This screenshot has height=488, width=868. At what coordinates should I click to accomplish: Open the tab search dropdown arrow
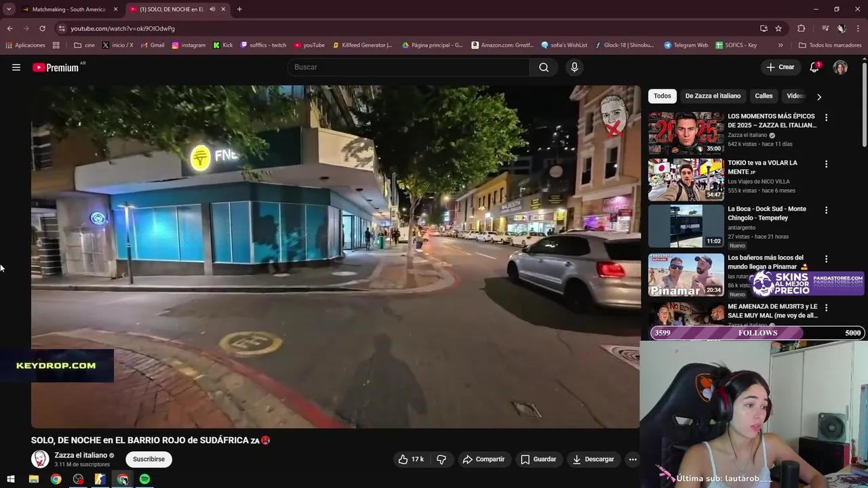coord(9,9)
